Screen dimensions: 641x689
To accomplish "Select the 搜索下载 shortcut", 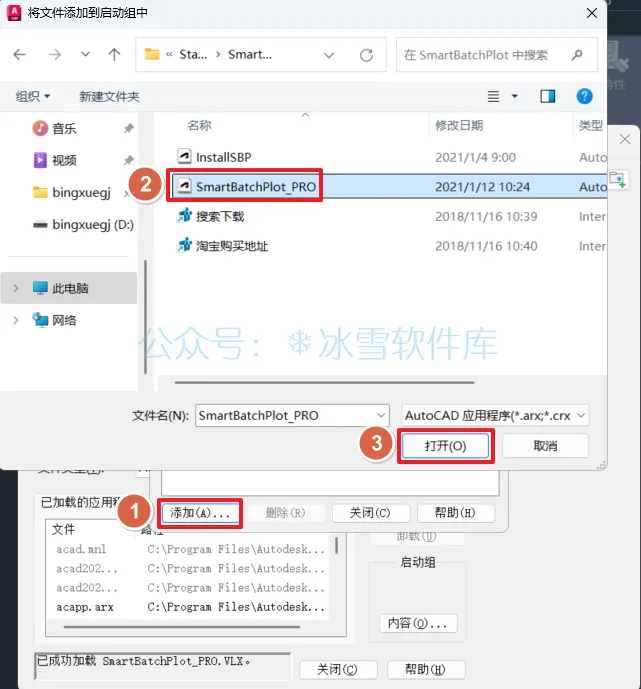I will click(x=220, y=216).
